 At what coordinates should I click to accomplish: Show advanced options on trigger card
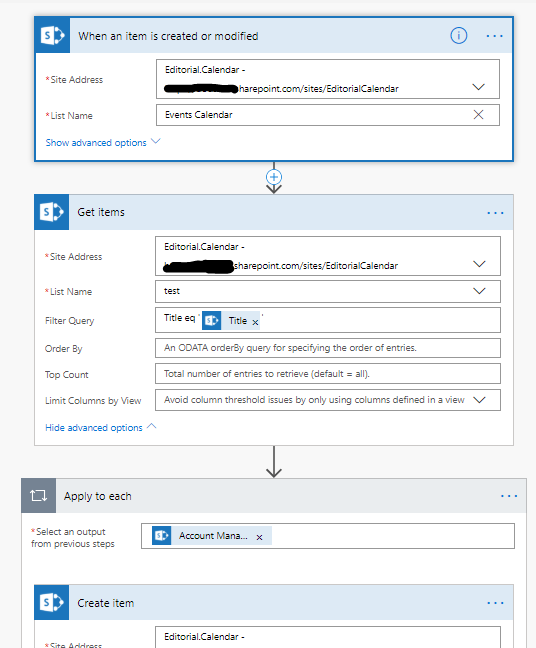tap(102, 142)
